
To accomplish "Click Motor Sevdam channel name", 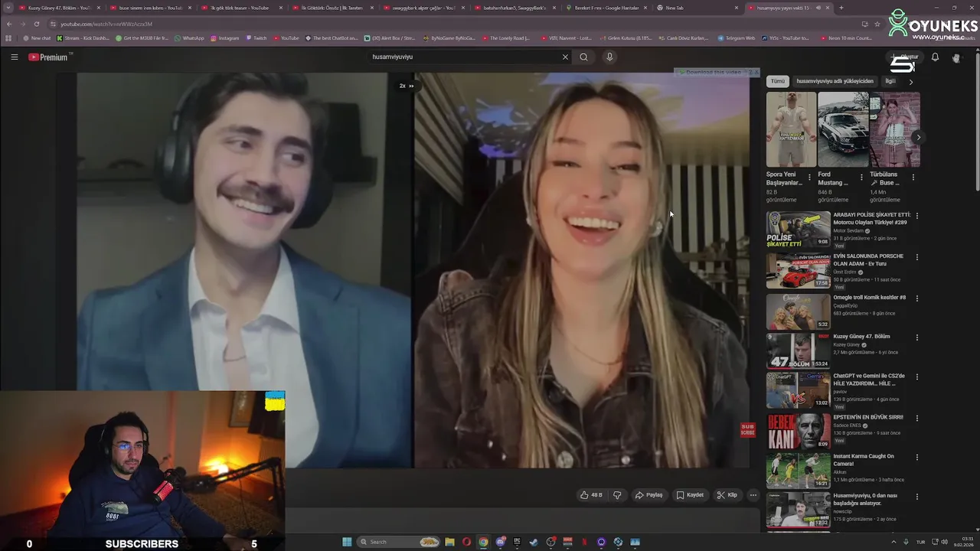I will (848, 230).
